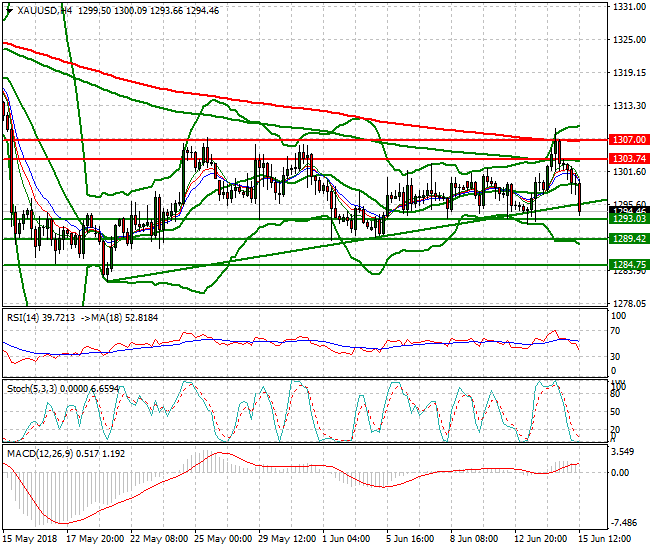Click the ->MA(18) 52.8184 RSI average label
650x550 pixels.
click(120, 318)
